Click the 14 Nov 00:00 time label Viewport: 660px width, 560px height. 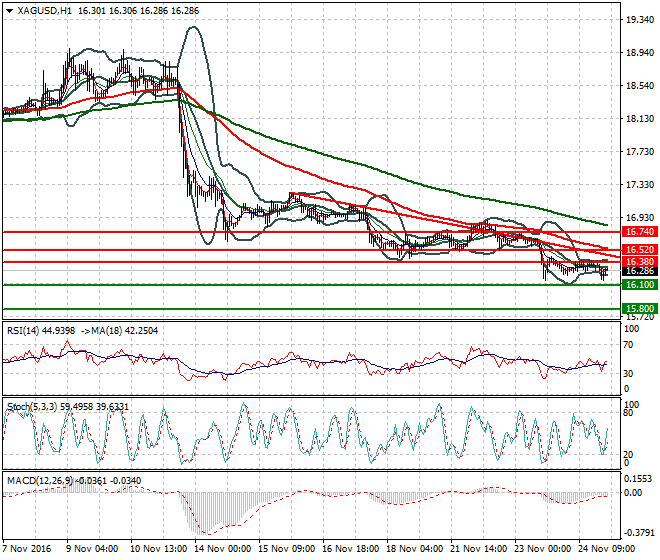[x=222, y=549]
